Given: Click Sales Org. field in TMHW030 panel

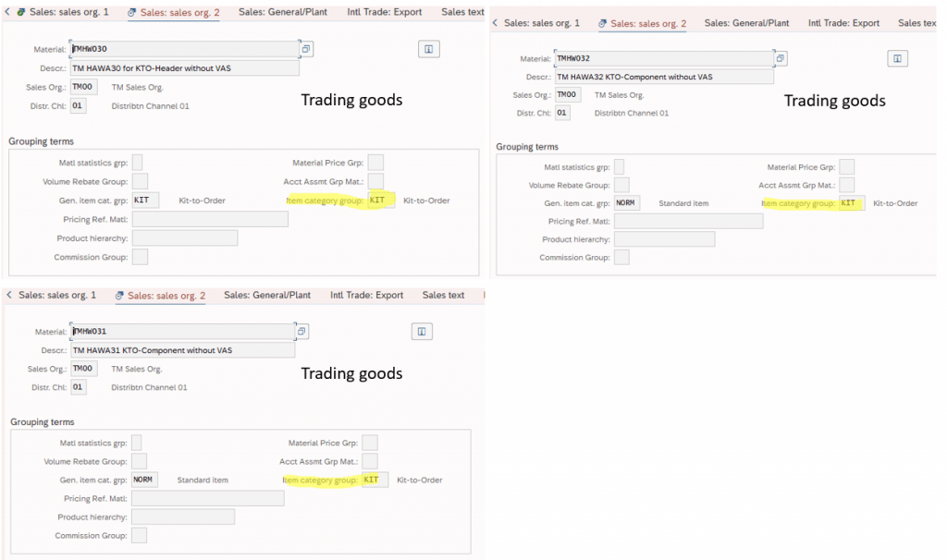Looking at the screenshot, I should (84, 87).
